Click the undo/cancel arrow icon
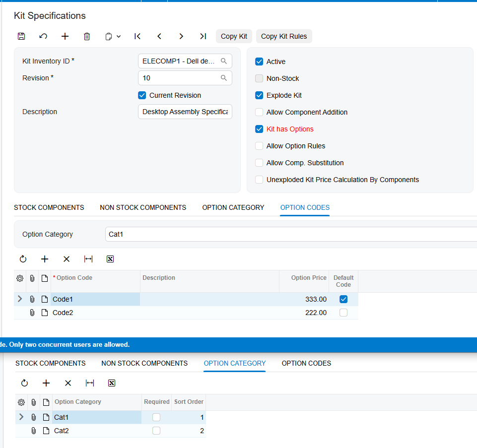477x448 pixels. [x=43, y=37]
